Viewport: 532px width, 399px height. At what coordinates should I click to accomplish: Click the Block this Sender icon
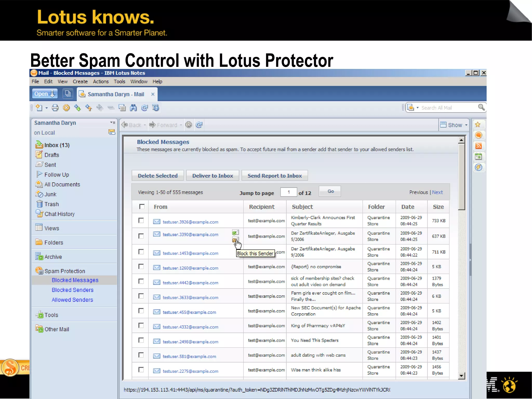[235, 240]
